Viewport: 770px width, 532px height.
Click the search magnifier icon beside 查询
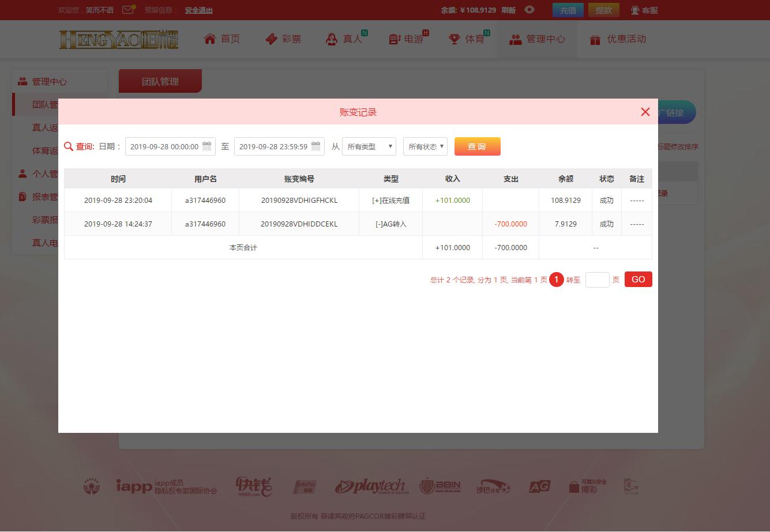(69, 146)
